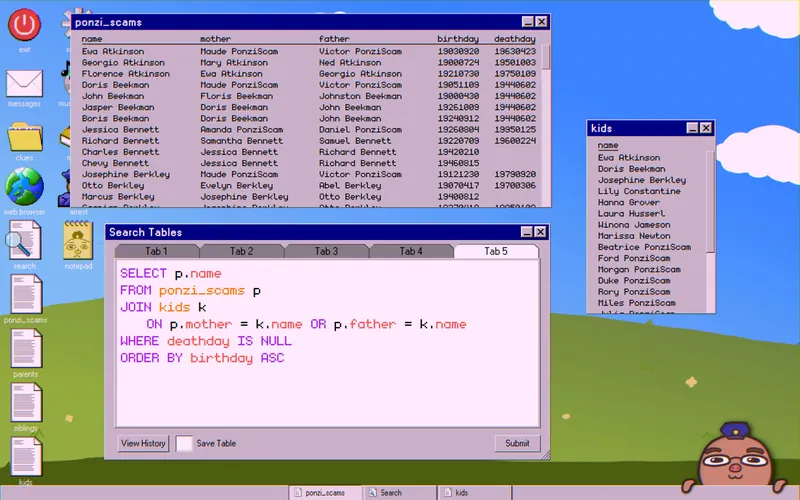Screen dimensions: 800x500
Task: Minimize the Search Tables window
Action: point(527,232)
